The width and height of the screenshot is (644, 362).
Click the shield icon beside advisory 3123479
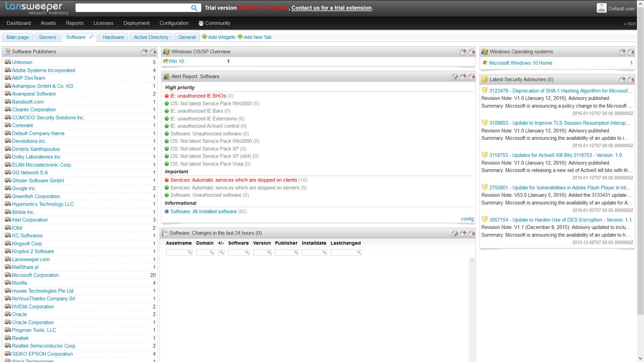(x=484, y=90)
